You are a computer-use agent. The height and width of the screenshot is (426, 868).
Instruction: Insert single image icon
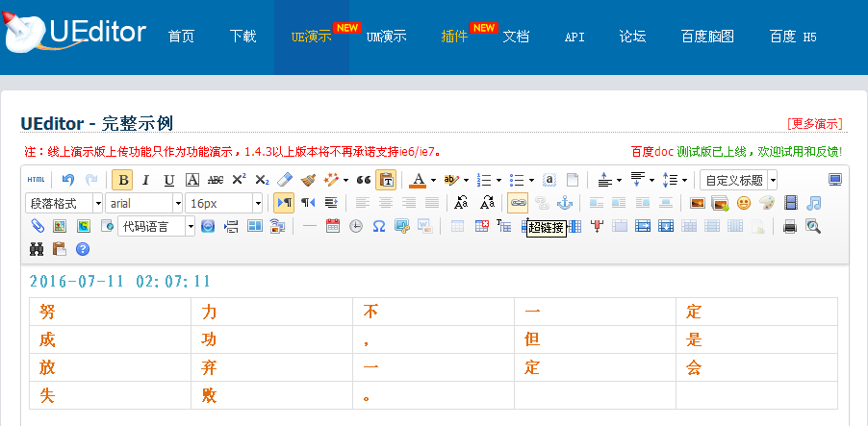(x=698, y=203)
